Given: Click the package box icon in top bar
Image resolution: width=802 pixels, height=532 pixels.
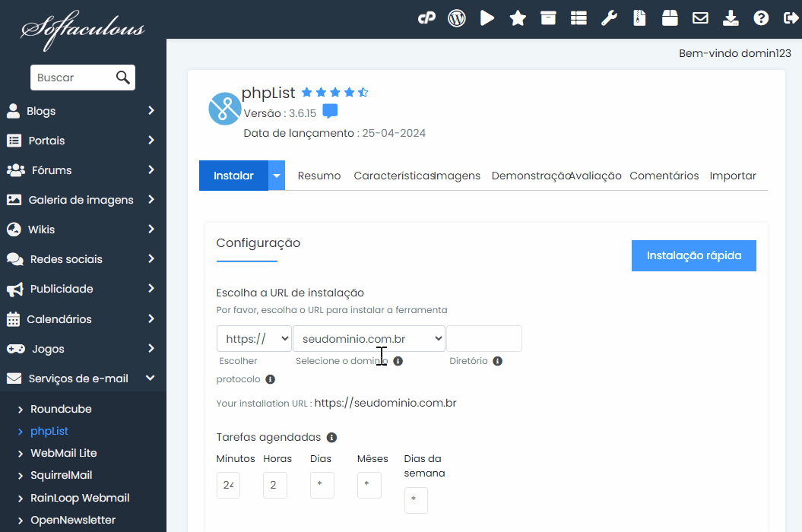Looking at the screenshot, I should pos(670,18).
